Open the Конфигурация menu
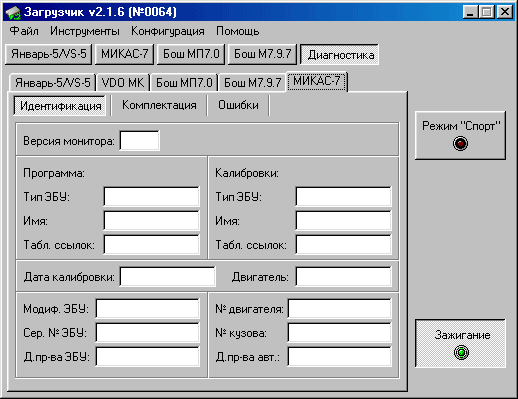Screen dimensions: 518x399 pos(168,31)
